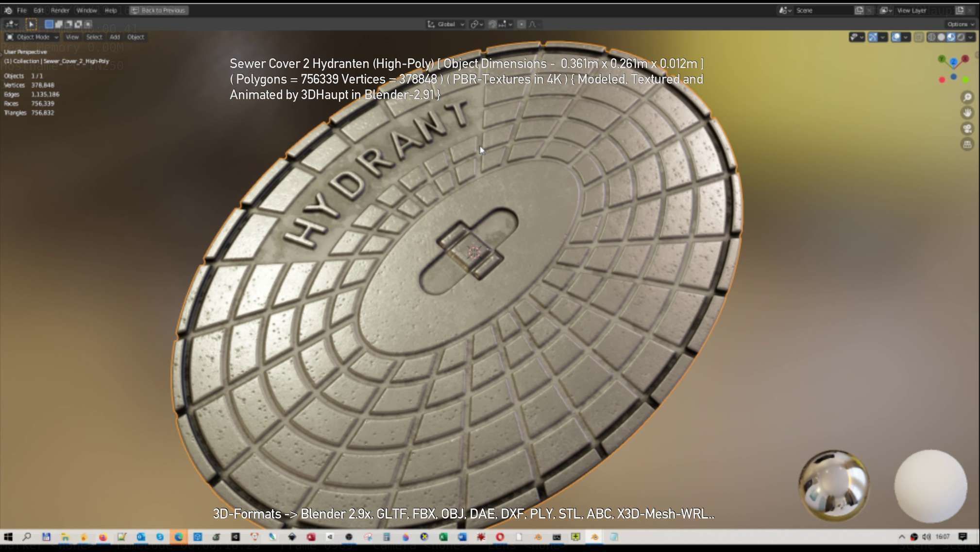Viewport: 980px width, 552px height.
Task: Open the Window menu
Action: click(86, 10)
